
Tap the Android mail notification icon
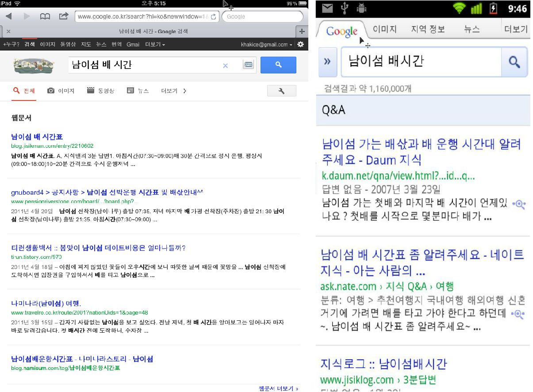(327, 8)
